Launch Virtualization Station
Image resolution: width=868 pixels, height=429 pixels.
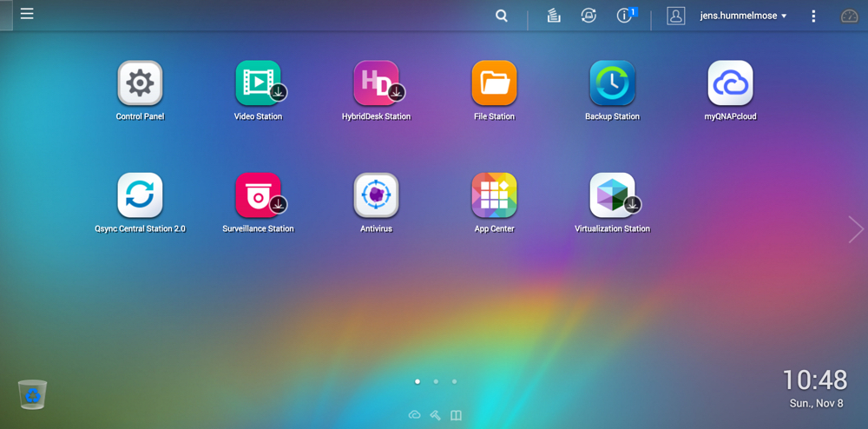[612, 195]
